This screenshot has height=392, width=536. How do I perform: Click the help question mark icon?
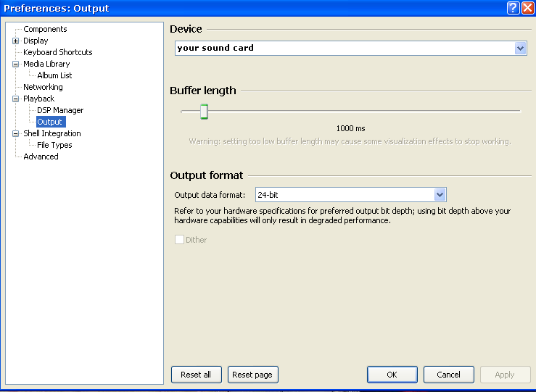pyautogui.click(x=513, y=8)
